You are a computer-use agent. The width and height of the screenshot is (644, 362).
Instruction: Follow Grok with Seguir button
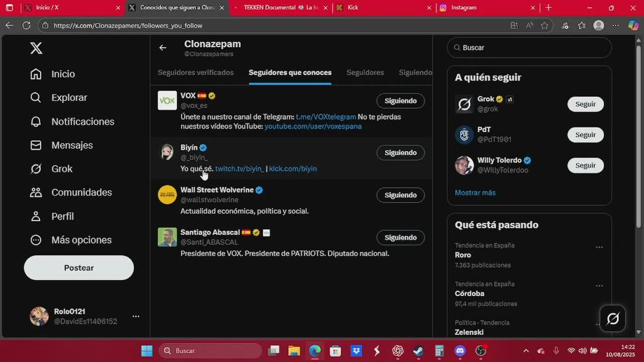click(586, 104)
